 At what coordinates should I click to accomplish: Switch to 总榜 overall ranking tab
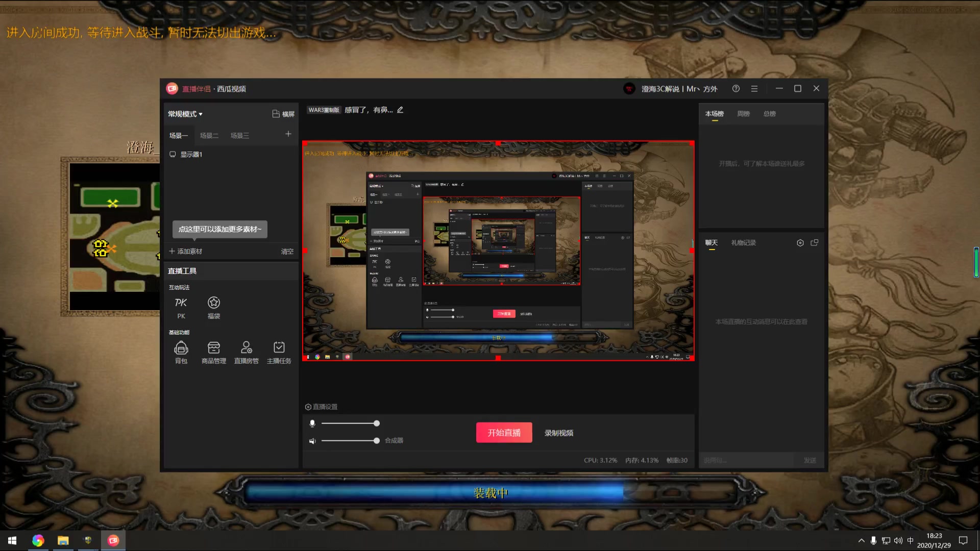[x=770, y=114]
